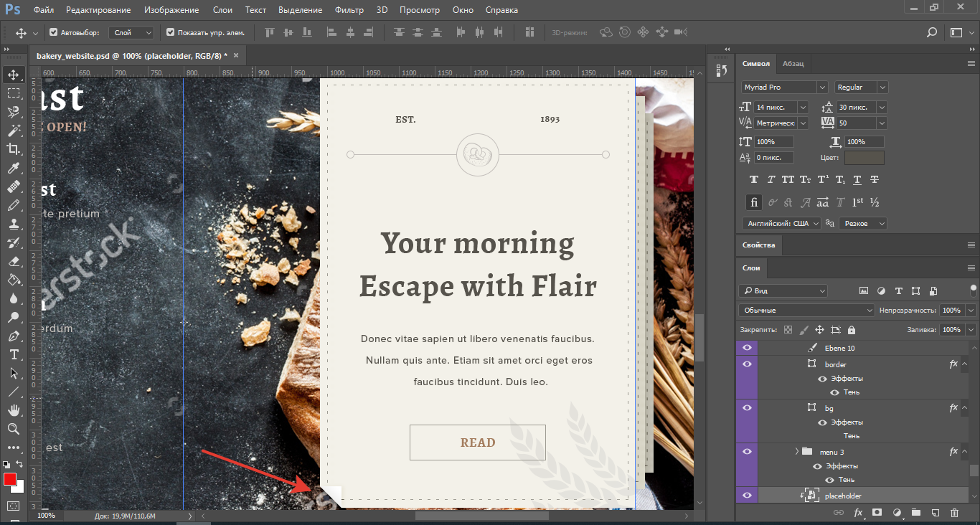Switch to the Абзац tab
Image resolution: width=980 pixels, height=525 pixels.
793,63
